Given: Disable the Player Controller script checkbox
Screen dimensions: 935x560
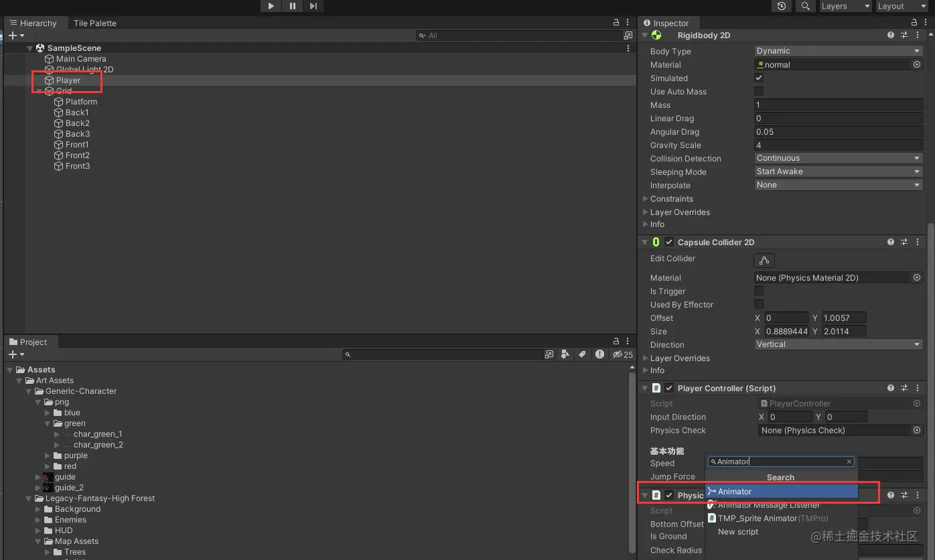Looking at the screenshot, I should 669,389.
